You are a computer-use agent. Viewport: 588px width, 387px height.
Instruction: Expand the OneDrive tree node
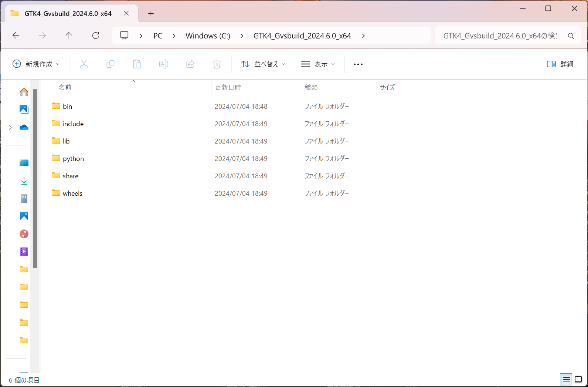point(10,128)
